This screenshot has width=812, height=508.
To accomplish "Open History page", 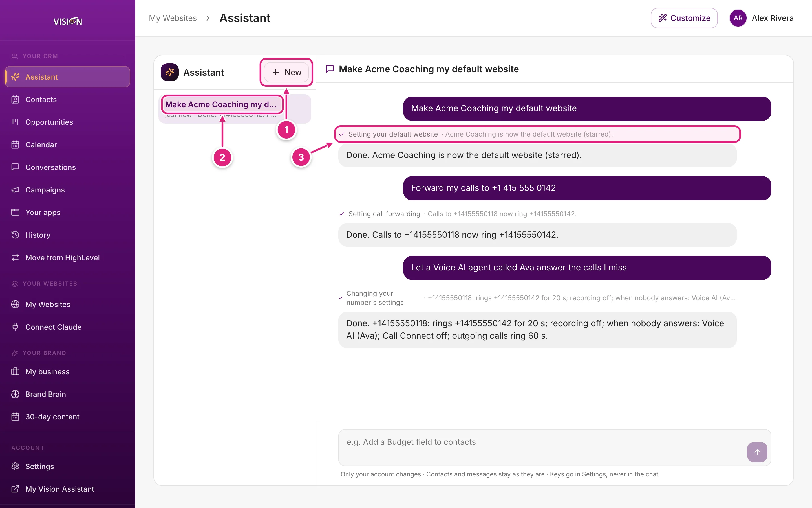I will tap(67, 235).
